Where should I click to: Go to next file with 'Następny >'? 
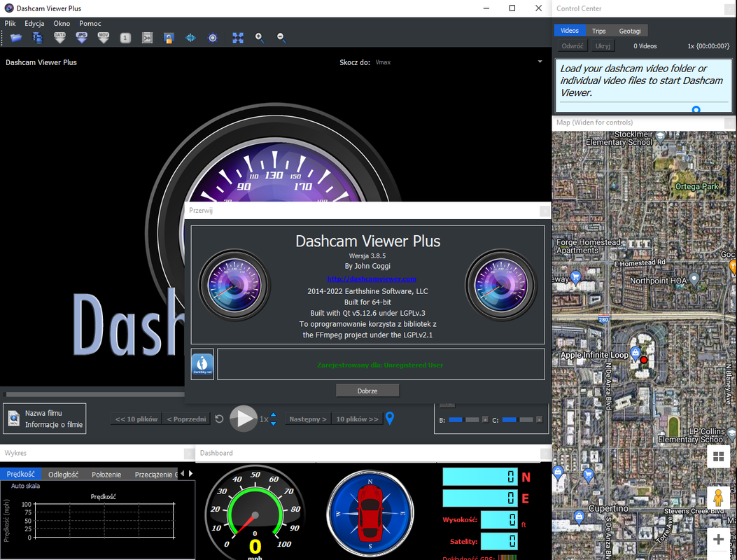click(308, 419)
